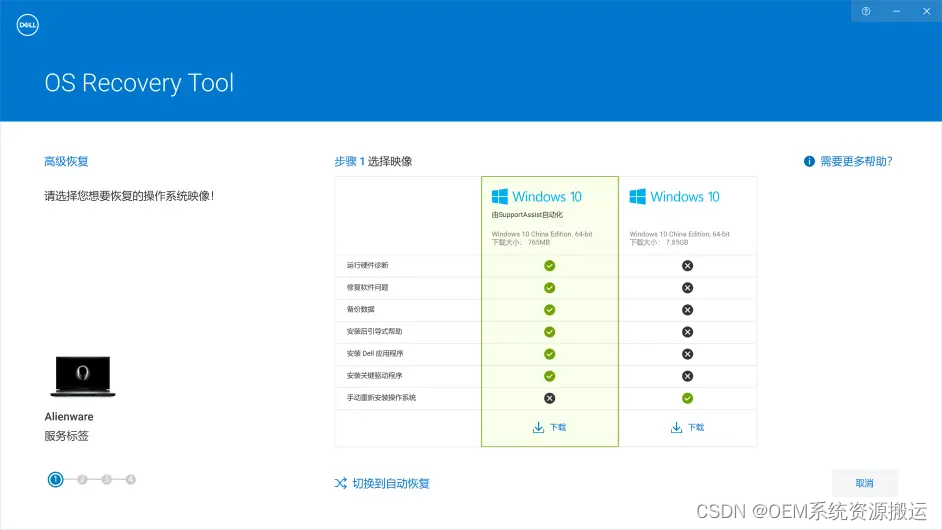Click green check for 运行硬件诊断 row
Screen dimensions: 942x530
click(x=550, y=266)
